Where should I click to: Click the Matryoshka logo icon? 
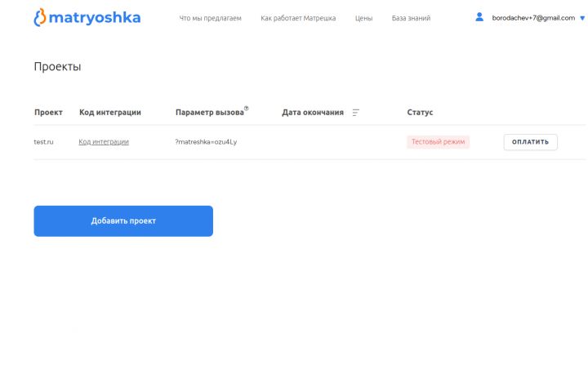pos(39,17)
